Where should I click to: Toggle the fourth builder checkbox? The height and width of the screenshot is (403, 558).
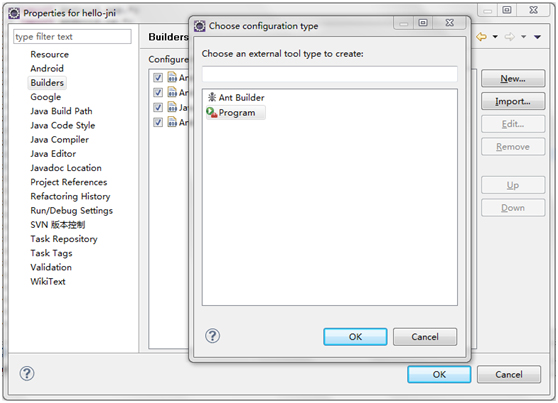point(158,122)
